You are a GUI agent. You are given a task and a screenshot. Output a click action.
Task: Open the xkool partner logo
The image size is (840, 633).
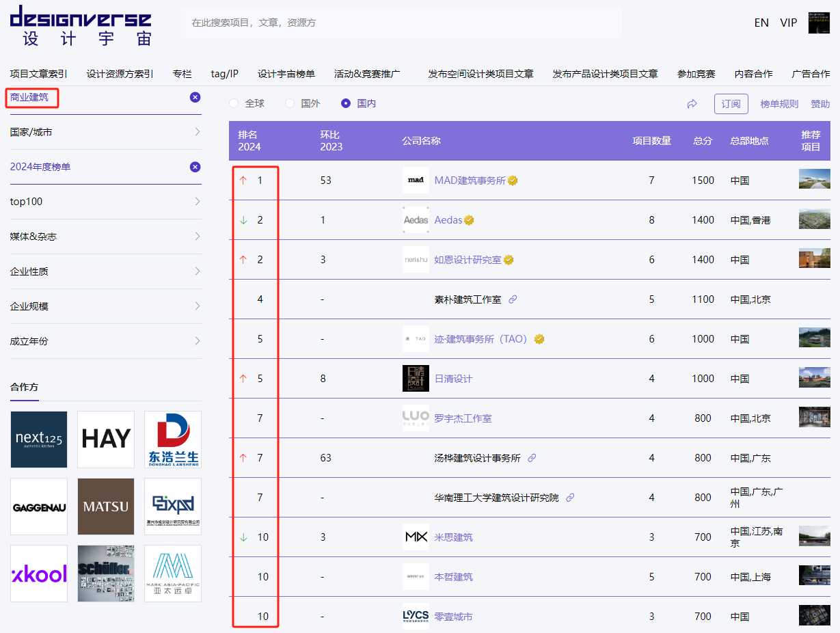pos(39,574)
